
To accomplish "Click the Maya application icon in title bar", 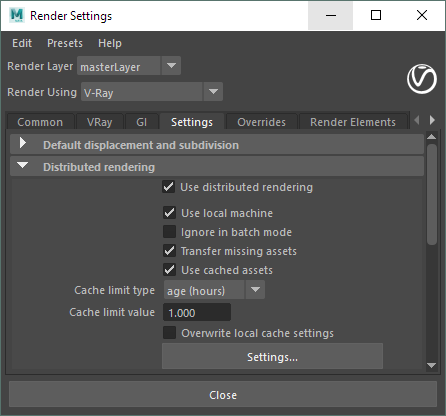I will (17, 15).
